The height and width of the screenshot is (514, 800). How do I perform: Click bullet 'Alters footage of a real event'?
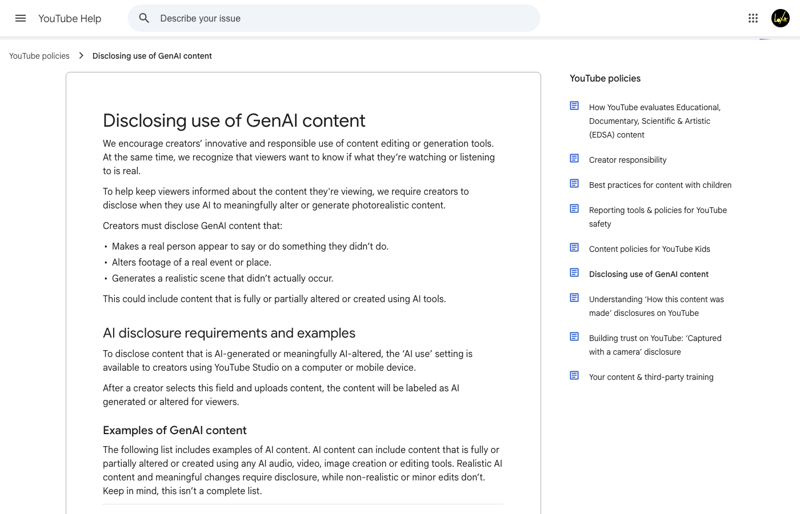point(191,262)
